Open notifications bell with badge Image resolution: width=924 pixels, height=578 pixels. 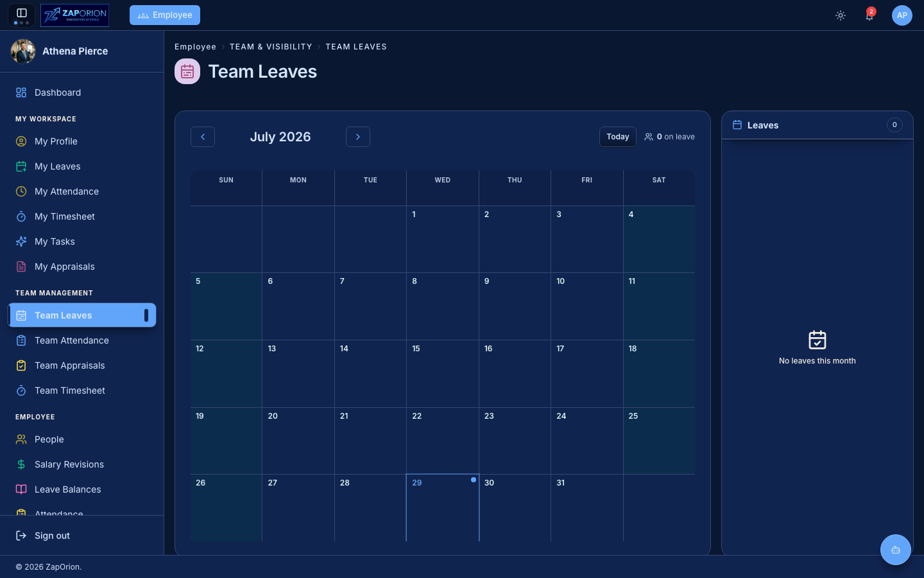point(869,15)
